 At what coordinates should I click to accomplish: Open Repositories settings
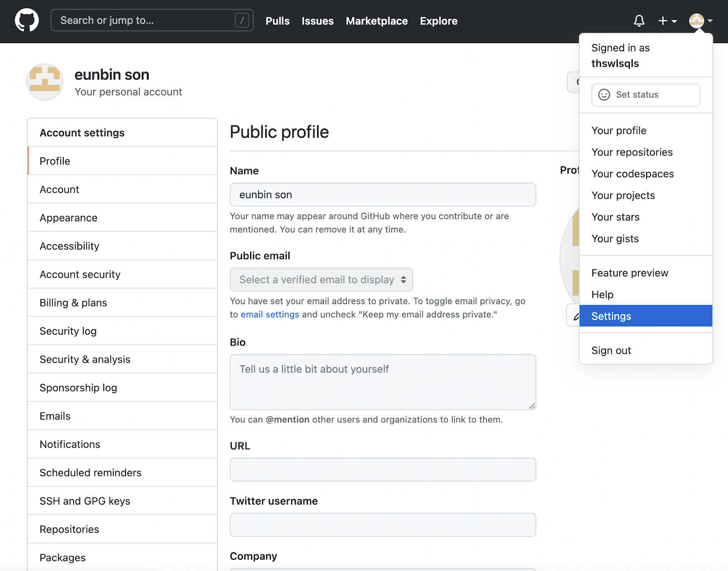coord(122,530)
